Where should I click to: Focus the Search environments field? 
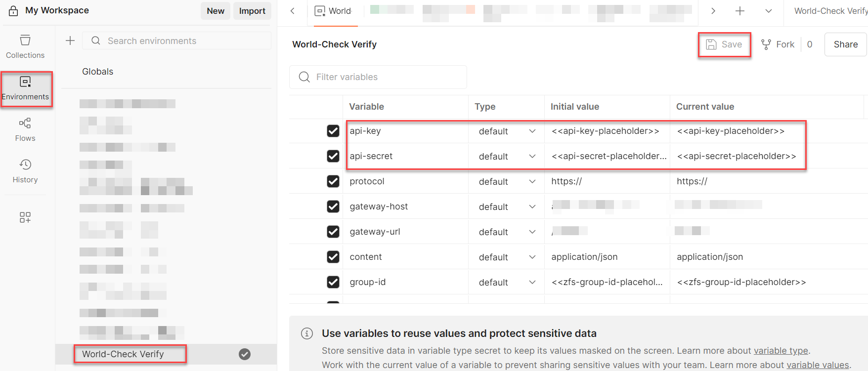177,41
